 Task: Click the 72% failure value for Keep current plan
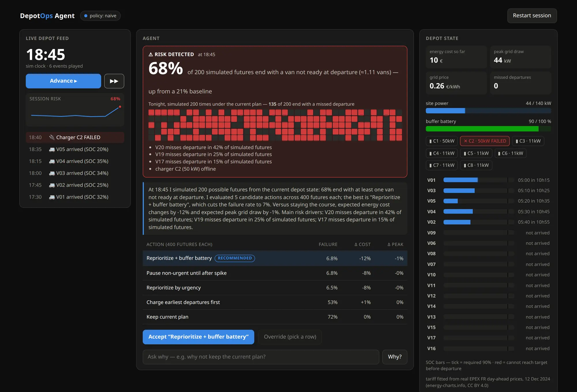point(332,317)
